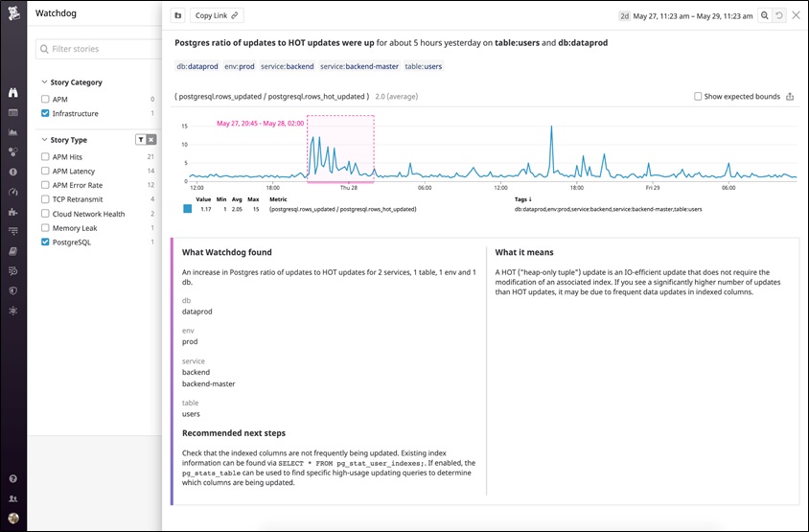
Task: Open Security via the shield sidebar icon
Action: 13,290
